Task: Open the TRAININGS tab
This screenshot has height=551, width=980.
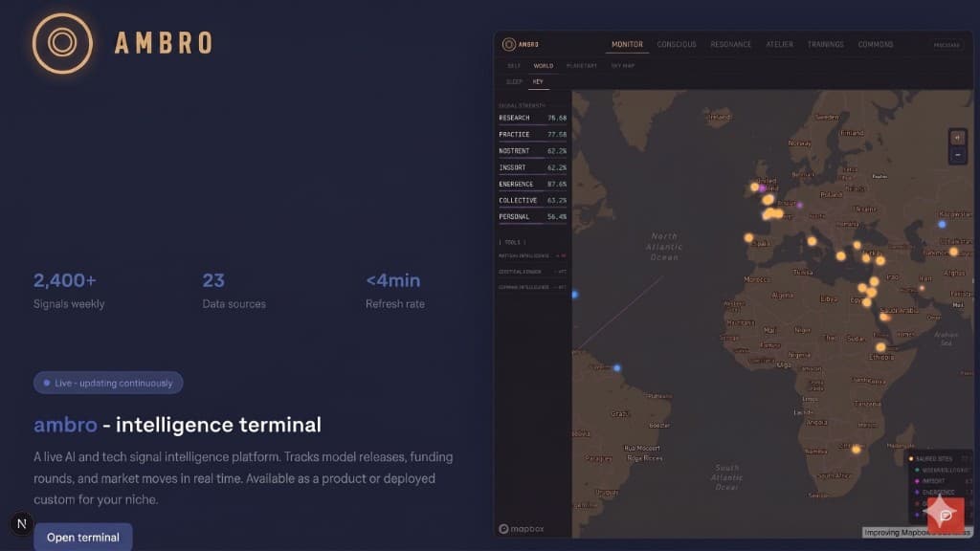Action: 825,44
